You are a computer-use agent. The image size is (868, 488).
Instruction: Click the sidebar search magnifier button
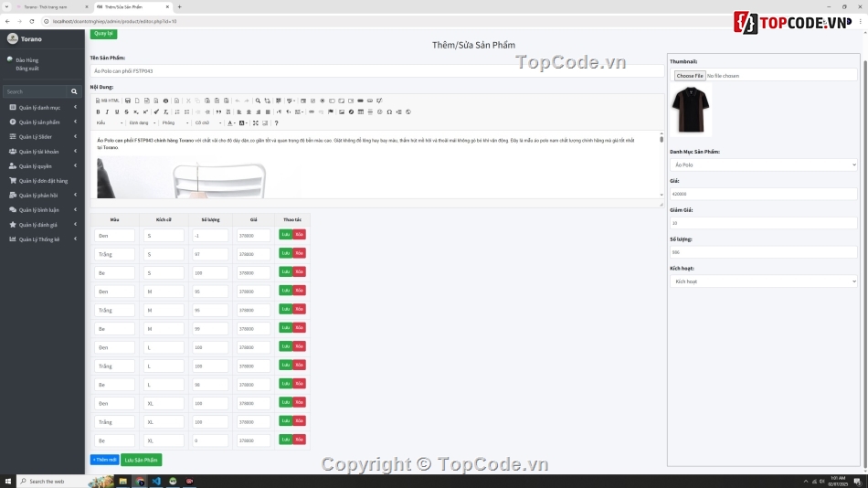click(74, 91)
